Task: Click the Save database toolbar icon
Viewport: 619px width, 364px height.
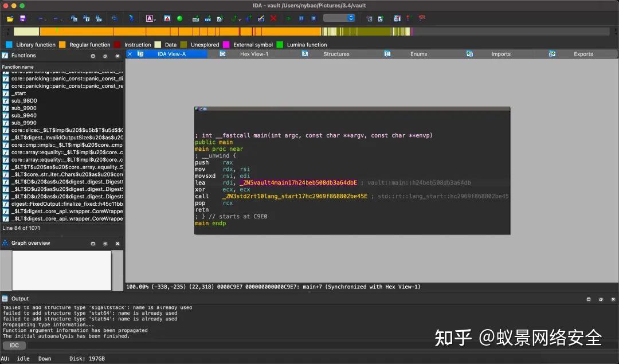Action: tap(22, 18)
